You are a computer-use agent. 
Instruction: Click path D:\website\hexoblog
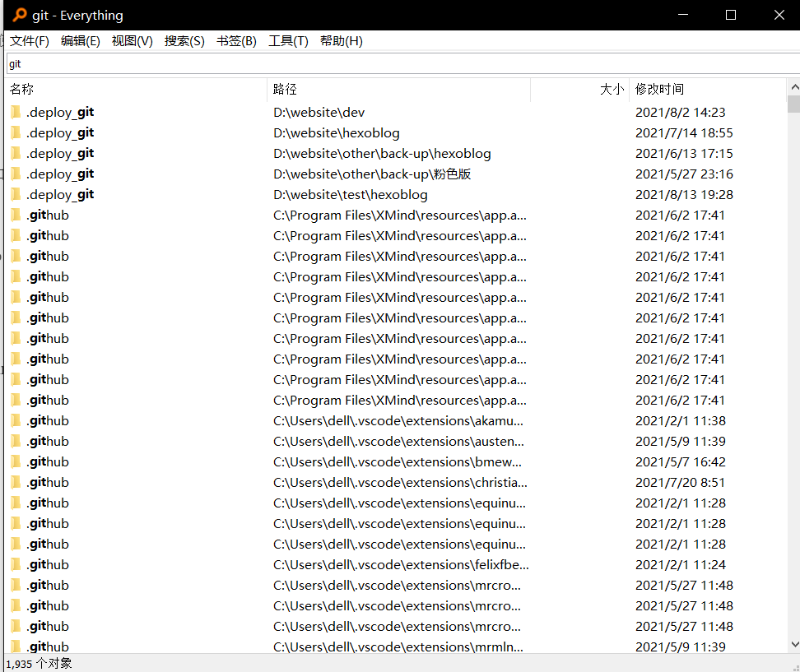point(337,133)
